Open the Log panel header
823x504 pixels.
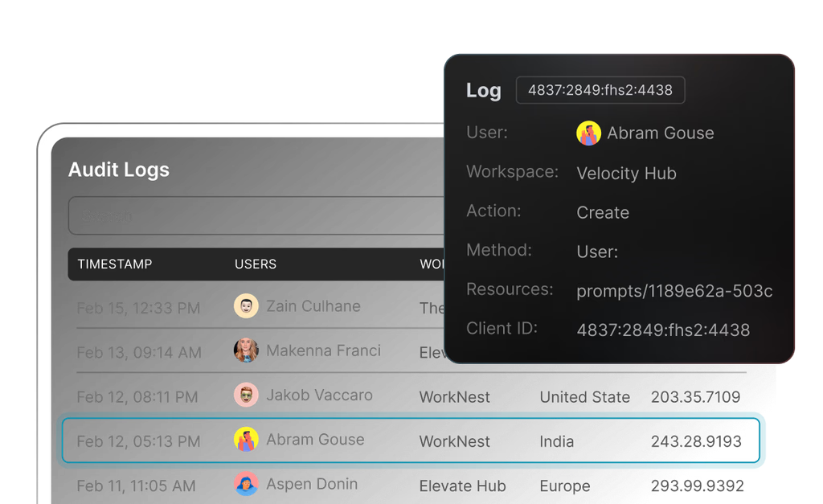tap(483, 91)
